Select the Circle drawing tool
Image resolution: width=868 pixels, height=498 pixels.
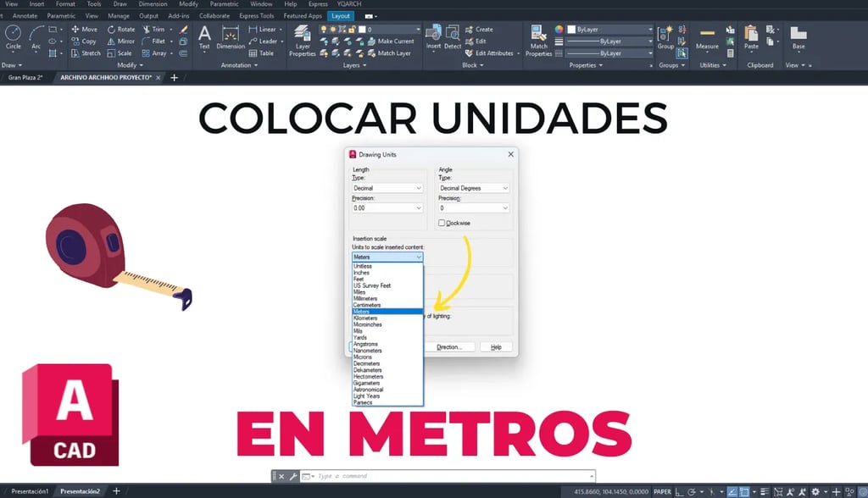[13, 34]
